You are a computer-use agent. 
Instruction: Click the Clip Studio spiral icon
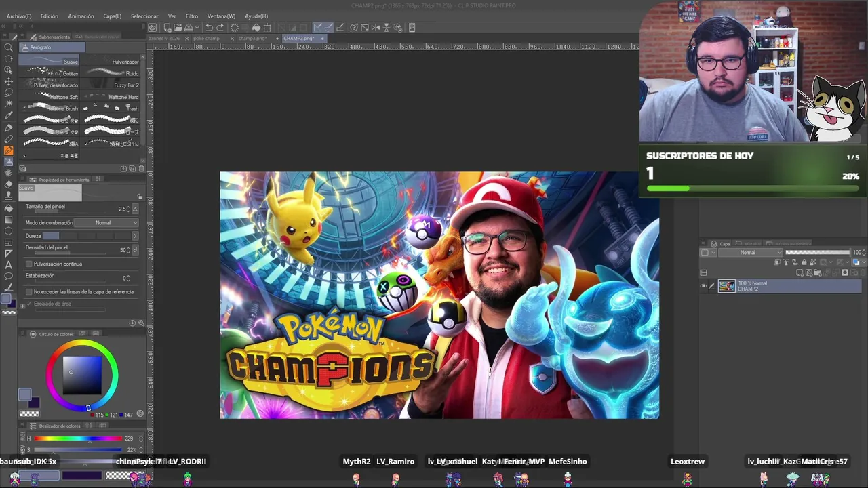(153, 28)
